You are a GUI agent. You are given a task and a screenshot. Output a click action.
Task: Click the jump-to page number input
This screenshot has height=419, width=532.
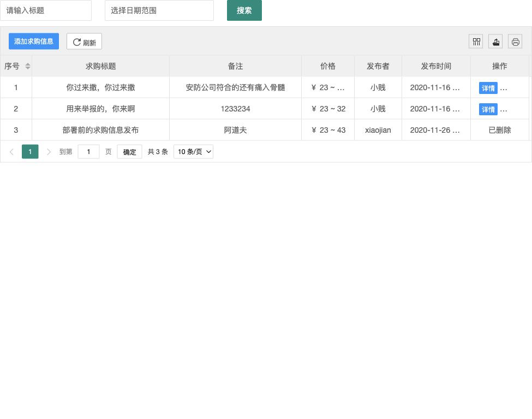pos(88,151)
